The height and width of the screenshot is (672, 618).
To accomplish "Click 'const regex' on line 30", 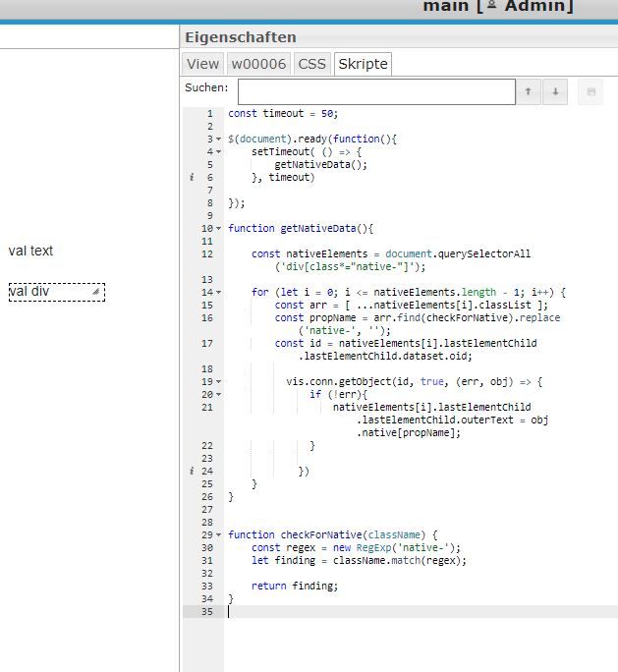I will click(x=283, y=547).
